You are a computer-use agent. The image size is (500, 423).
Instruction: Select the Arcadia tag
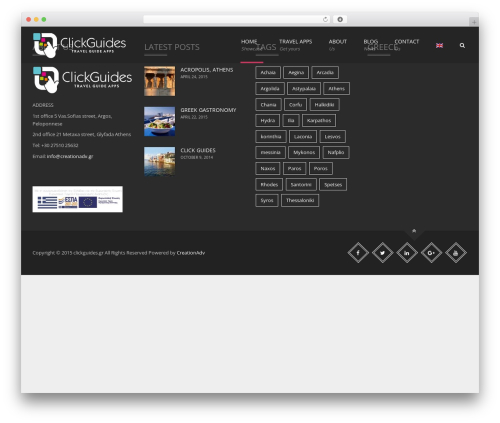point(325,72)
